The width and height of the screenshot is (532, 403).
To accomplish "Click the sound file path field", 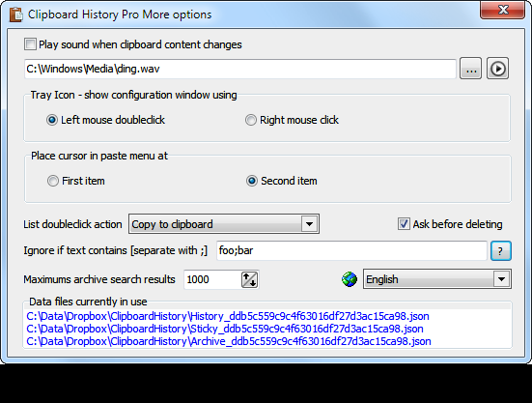I will click(x=239, y=69).
